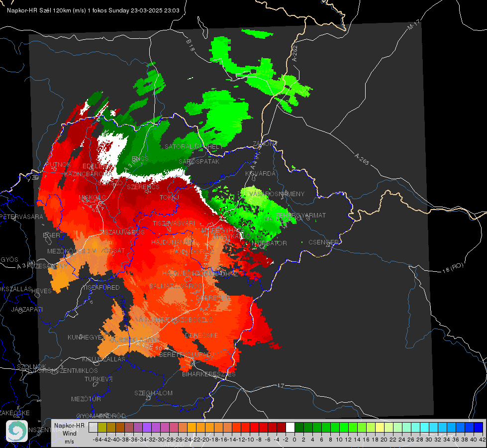Click the 'SÁROSPATAK' city label
Viewport: 487px width, 448px height.
click(199, 162)
